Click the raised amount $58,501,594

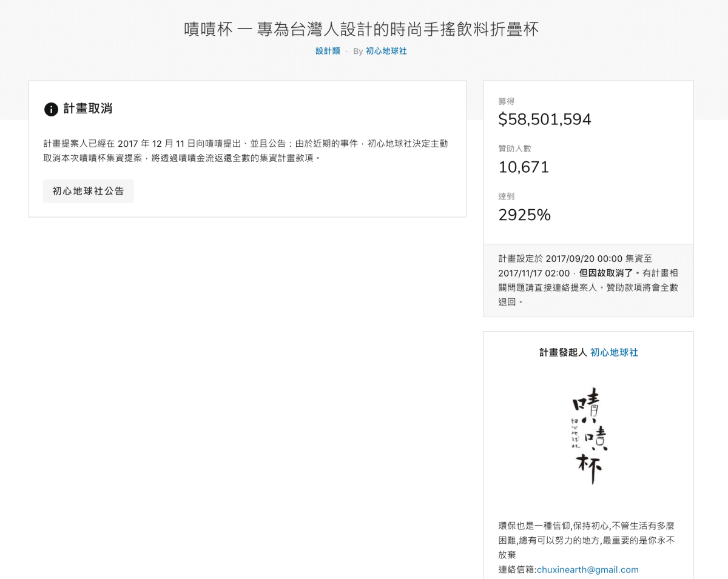(x=545, y=119)
